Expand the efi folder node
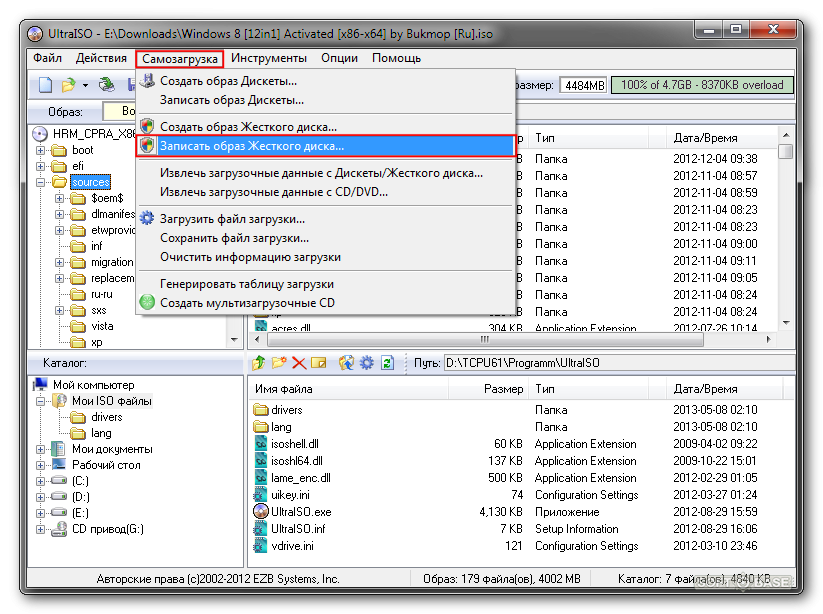 [x=40, y=166]
